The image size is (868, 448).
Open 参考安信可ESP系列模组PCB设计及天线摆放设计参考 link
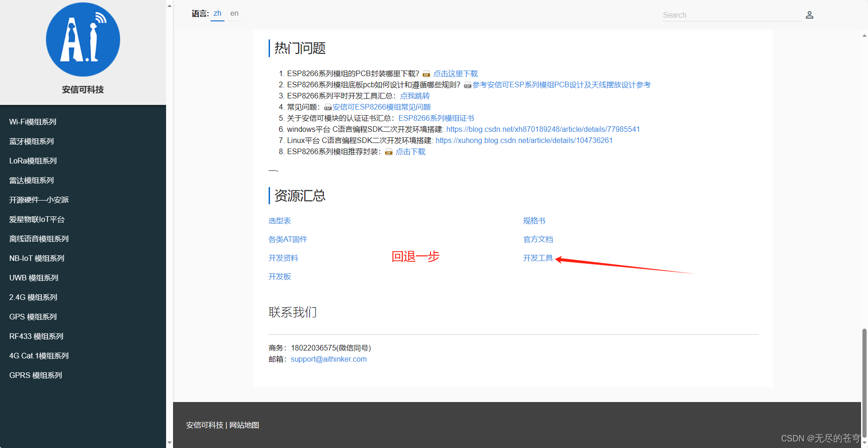click(561, 85)
